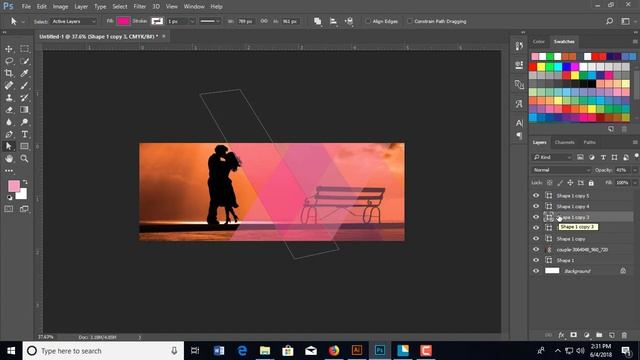Switch to the Paths tab

(x=589, y=142)
